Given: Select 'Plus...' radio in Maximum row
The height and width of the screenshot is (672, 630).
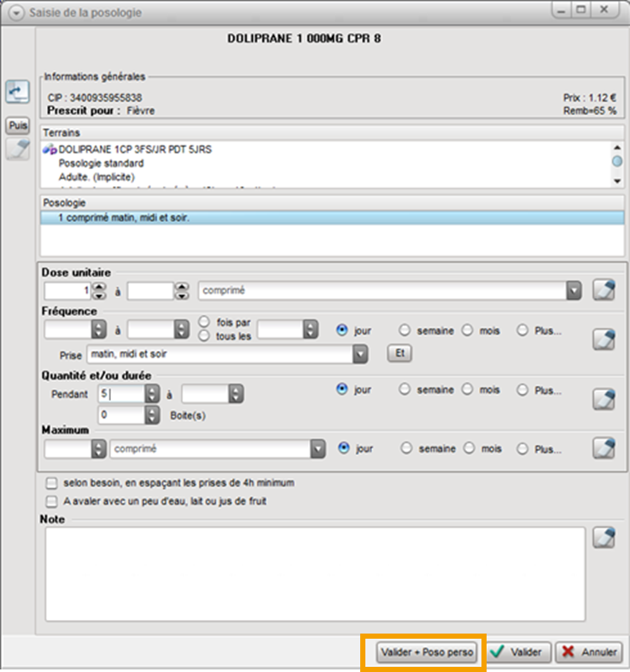Looking at the screenshot, I should pyautogui.click(x=522, y=449).
